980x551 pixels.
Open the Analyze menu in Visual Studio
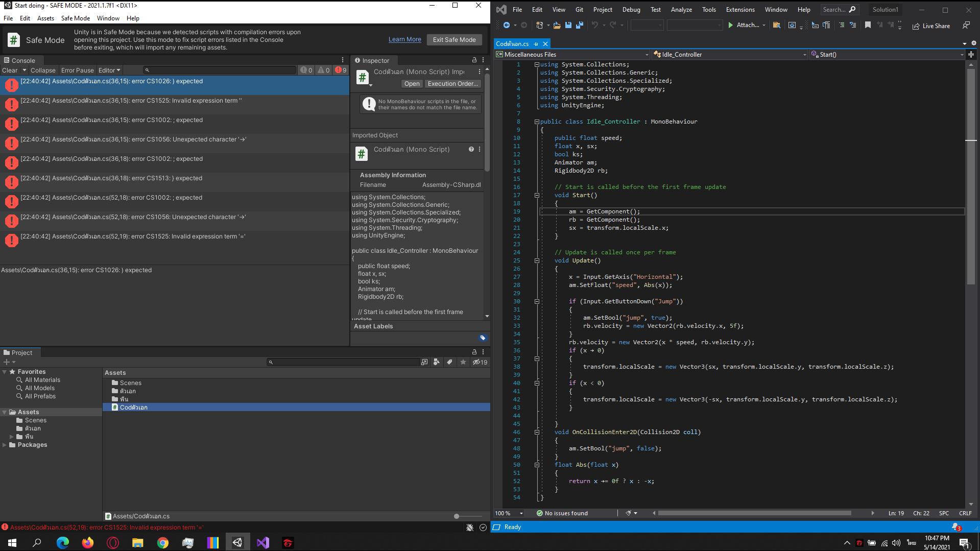pos(681,10)
